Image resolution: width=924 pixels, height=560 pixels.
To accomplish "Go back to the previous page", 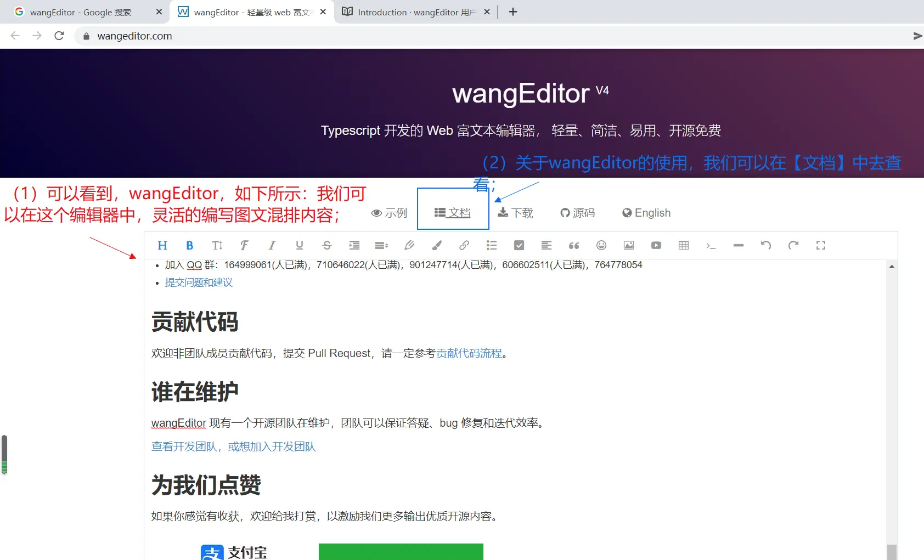I will pyautogui.click(x=15, y=36).
